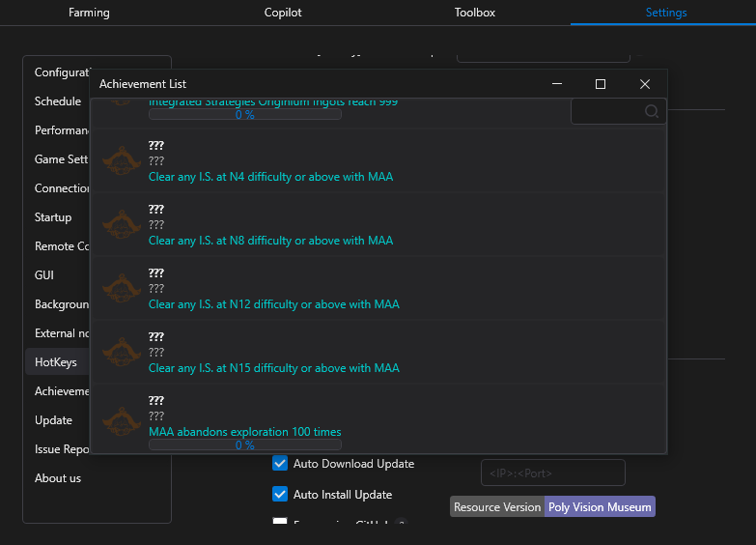Toggle Auto Install Update checkbox
756x545 pixels.
coord(280,495)
